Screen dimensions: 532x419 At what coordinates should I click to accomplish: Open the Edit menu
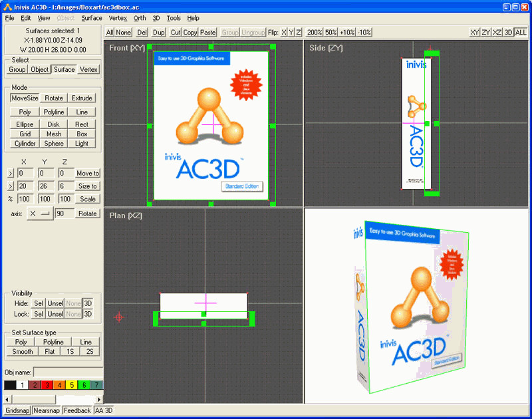click(x=26, y=19)
